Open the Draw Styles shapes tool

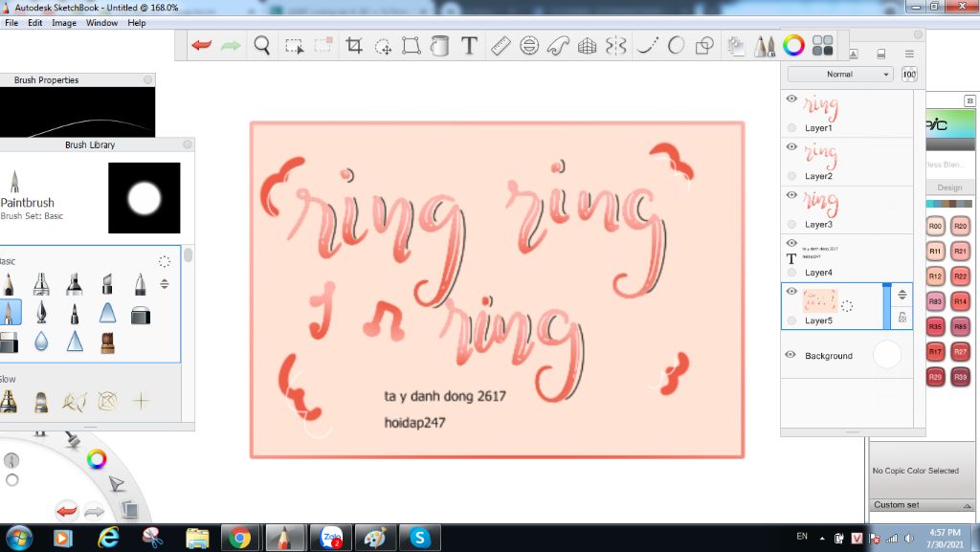tap(704, 46)
